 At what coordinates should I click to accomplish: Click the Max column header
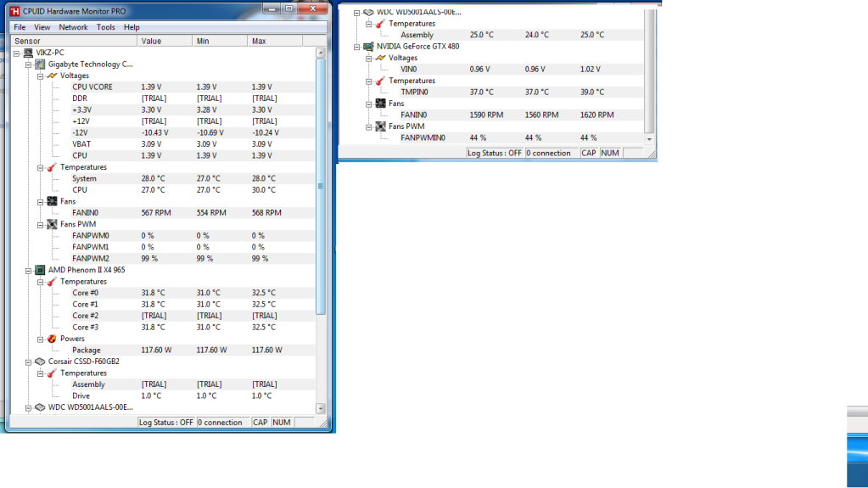pyautogui.click(x=259, y=41)
